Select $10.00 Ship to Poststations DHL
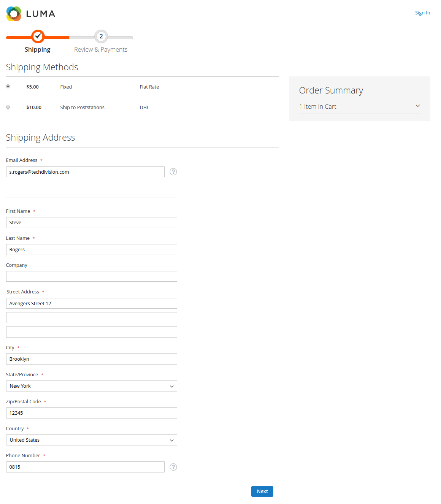This screenshot has width=441, height=504. [8, 107]
